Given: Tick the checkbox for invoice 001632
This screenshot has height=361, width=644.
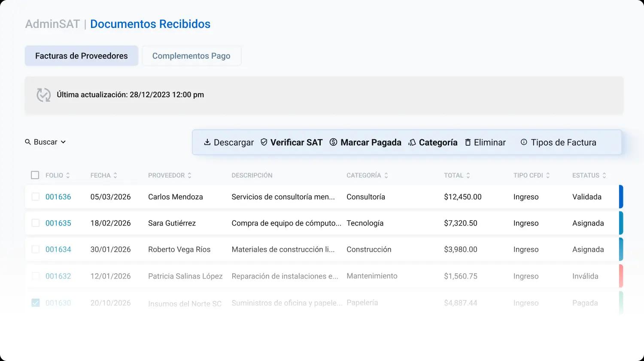Looking at the screenshot, I should pyautogui.click(x=36, y=276).
